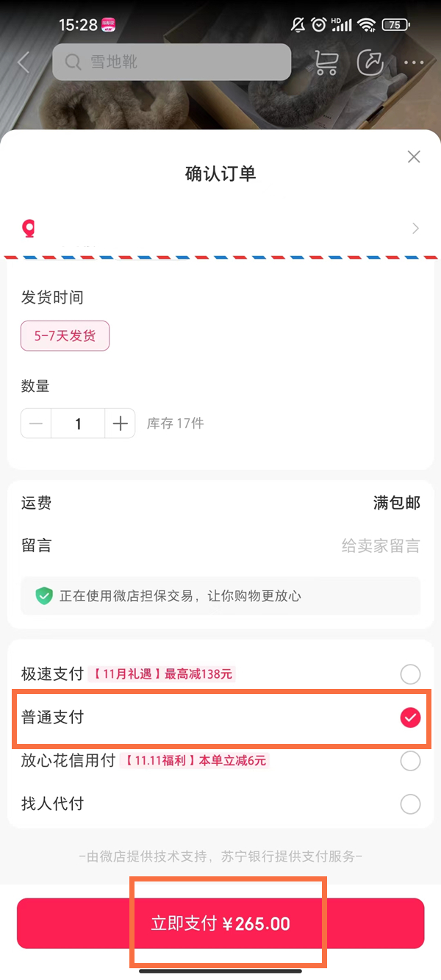
Task: Tap the quantity number field
Action: pyautogui.click(x=78, y=423)
